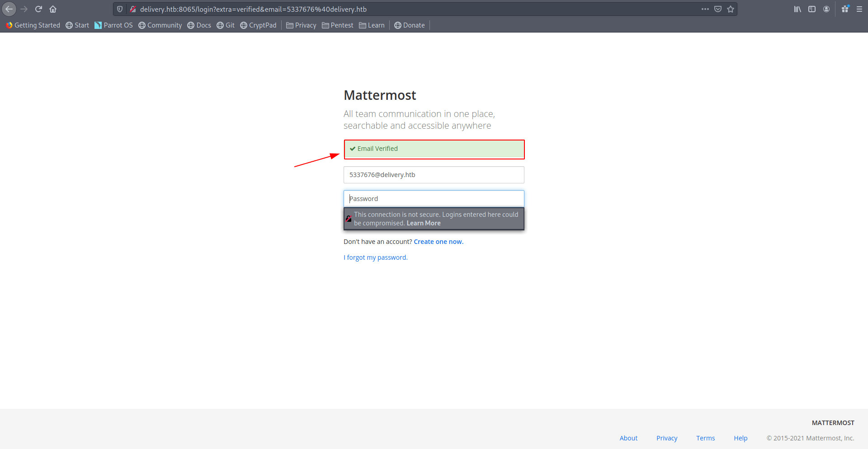The width and height of the screenshot is (868, 449).
Task: Show tracking protection shield info
Action: click(x=120, y=9)
